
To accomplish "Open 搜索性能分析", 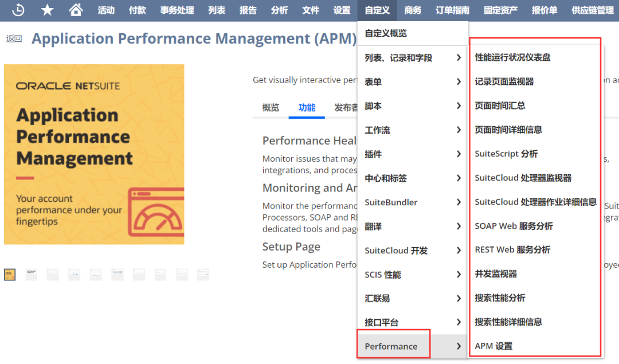I will (x=500, y=298).
